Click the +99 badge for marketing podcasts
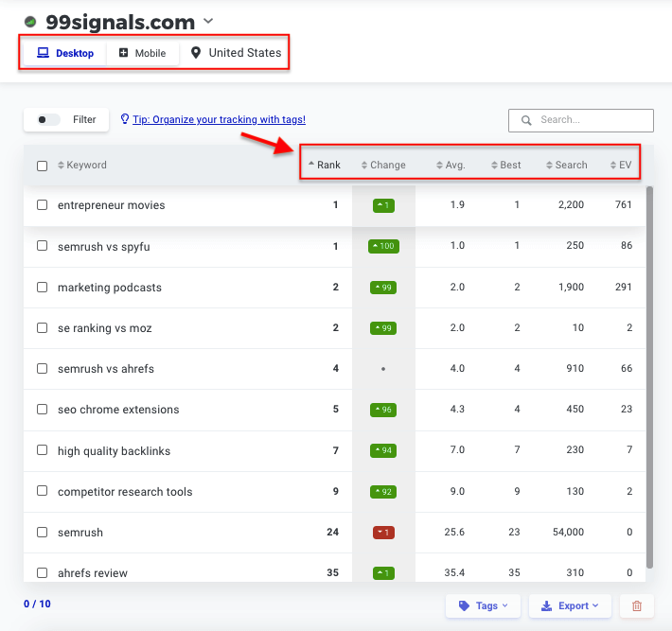Viewport: 672px width, 631px height. [383, 288]
